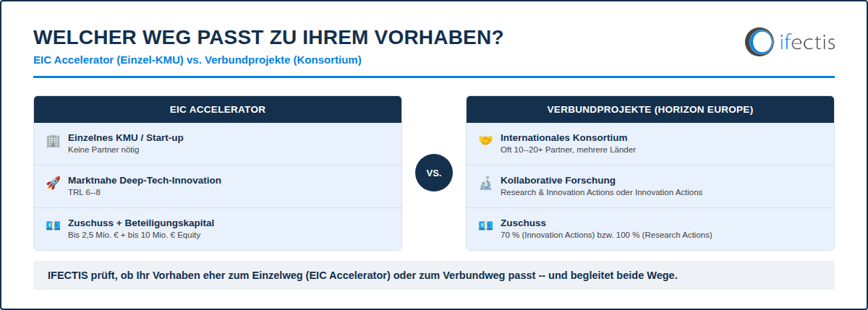
Task: Click the Internationales Konsortium heading
Action: [x=564, y=137]
